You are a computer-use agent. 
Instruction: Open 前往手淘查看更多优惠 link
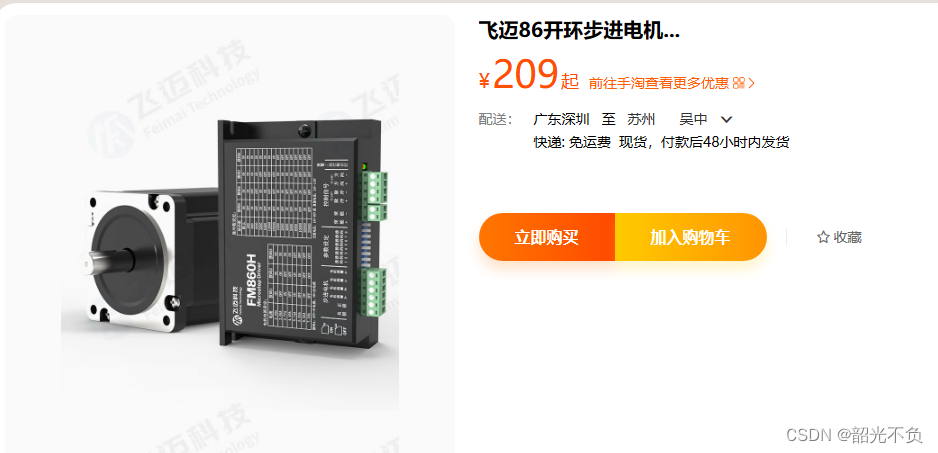coord(659,83)
